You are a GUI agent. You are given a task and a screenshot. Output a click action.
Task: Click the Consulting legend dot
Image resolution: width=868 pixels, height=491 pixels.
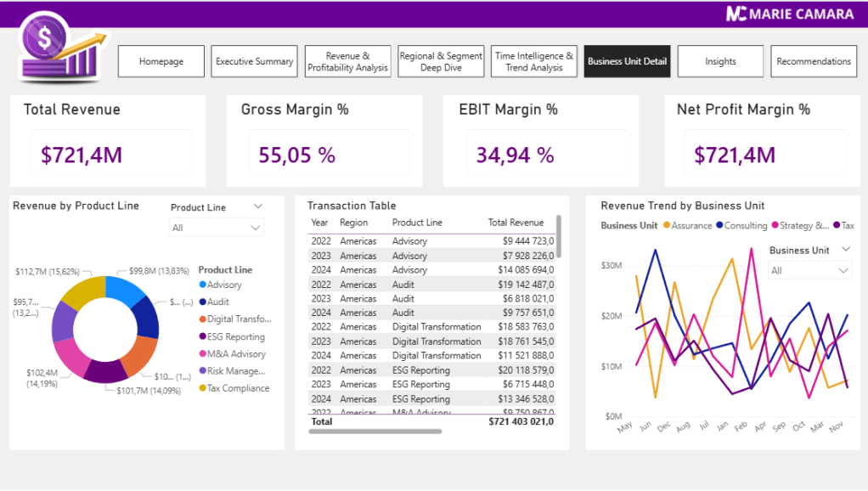(x=719, y=226)
